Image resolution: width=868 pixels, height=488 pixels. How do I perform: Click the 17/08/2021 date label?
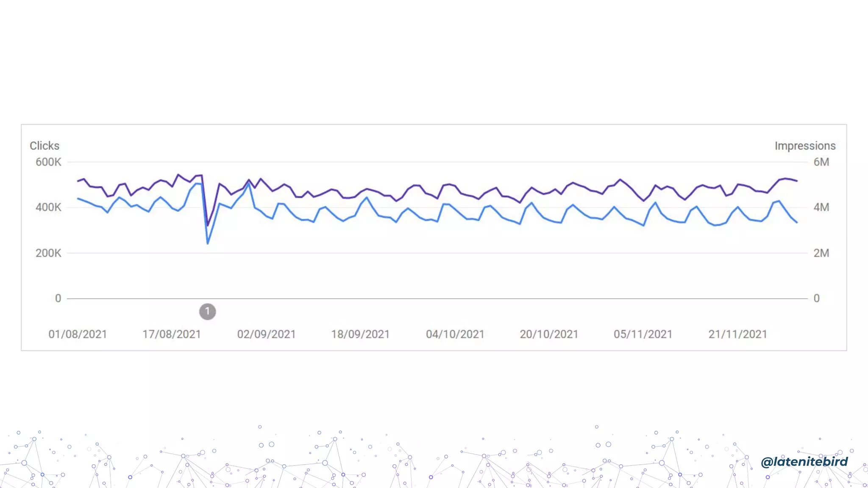pos(172,335)
